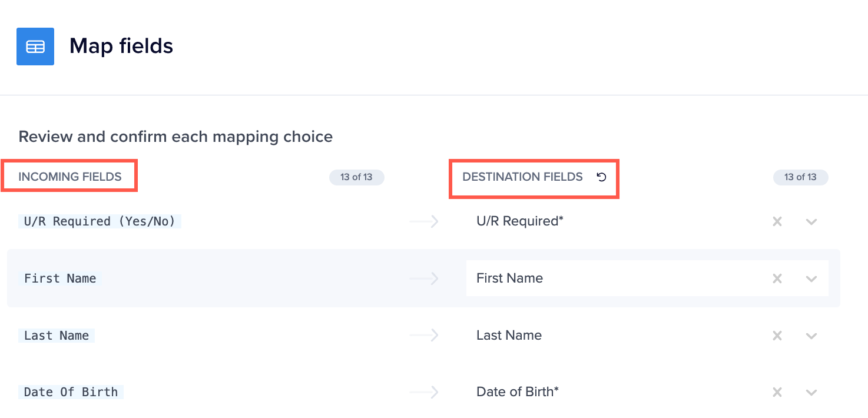
Task: Click the First Name destination field box
Action: click(x=647, y=278)
